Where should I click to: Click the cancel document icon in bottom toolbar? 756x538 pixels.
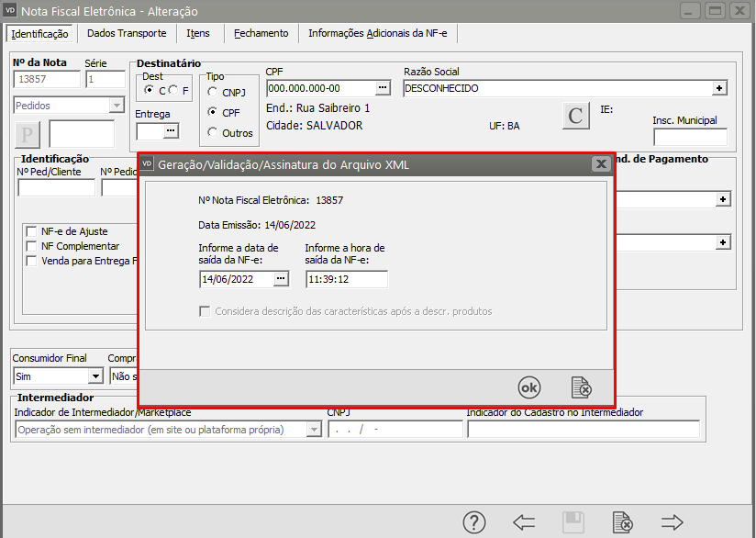point(623,522)
